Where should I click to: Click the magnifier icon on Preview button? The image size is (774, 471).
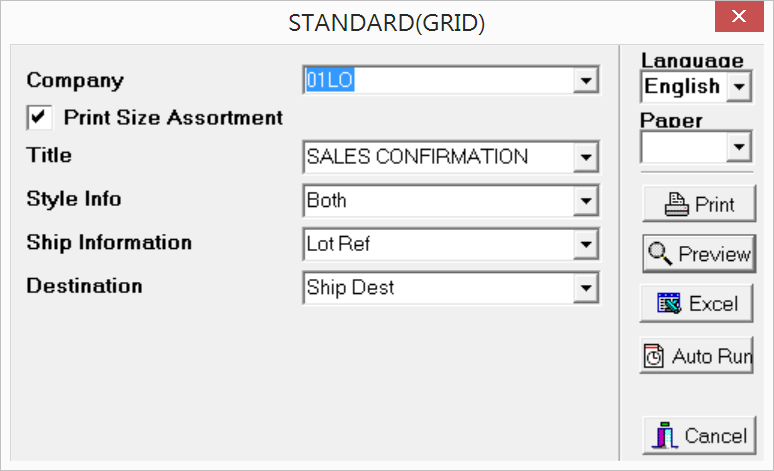660,254
